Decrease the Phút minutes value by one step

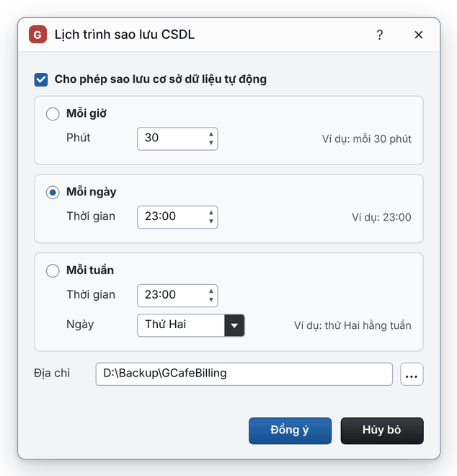(211, 143)
